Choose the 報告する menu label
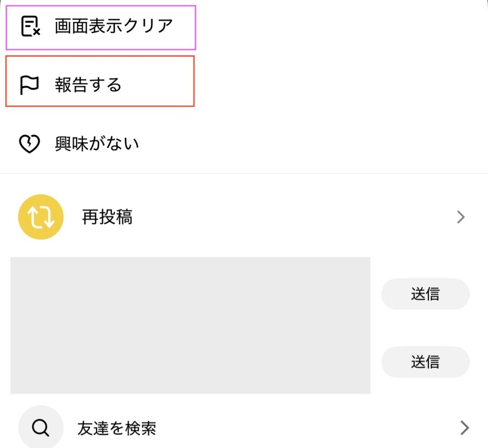Screen dimensions: 488x448 [x=88, y=85]
